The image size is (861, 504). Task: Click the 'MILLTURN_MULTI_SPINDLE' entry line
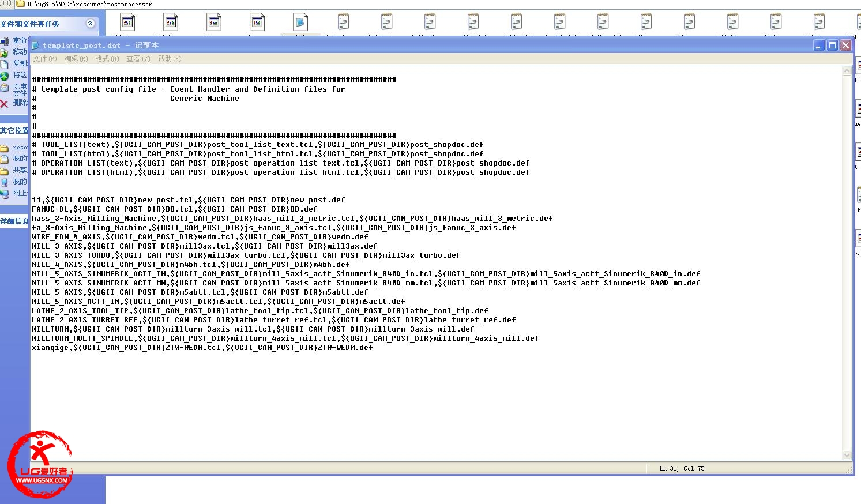tap(285, 338)
